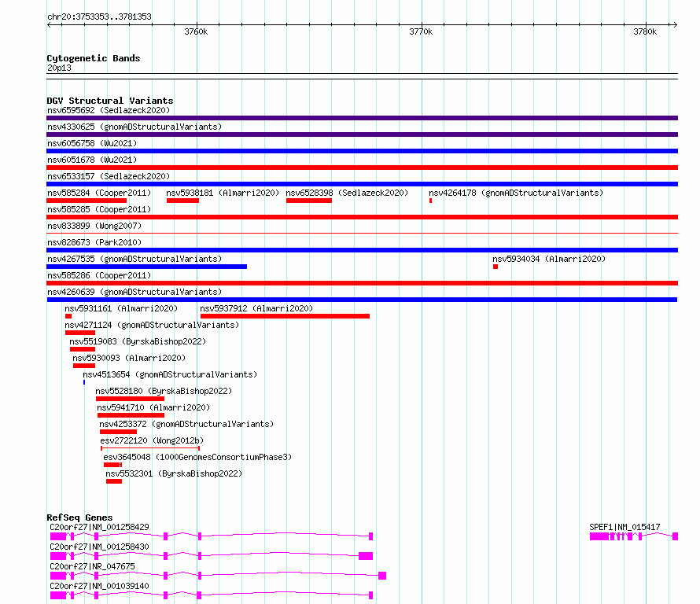700x604 pixels.
Task: Open the esv3645048 1000GenomesConsortiumPhase3 label
Action: [x=197, y=457]
